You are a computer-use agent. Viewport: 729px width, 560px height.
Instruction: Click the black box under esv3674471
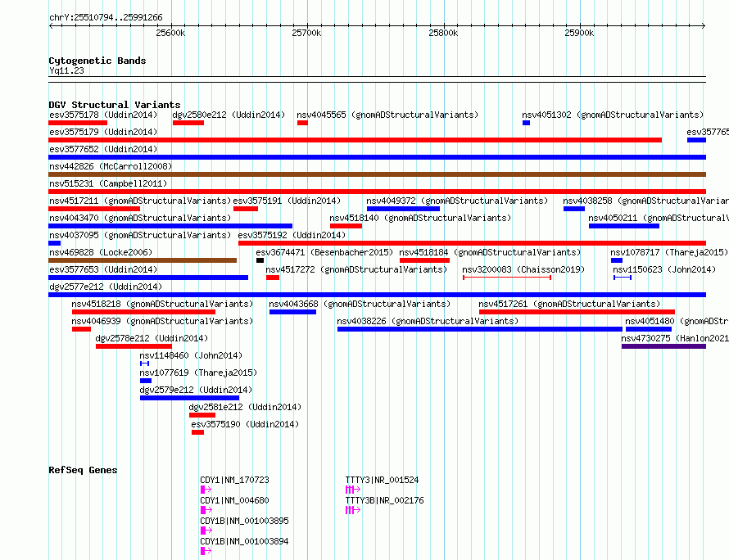pyautogui.click(x=260, y=260)
